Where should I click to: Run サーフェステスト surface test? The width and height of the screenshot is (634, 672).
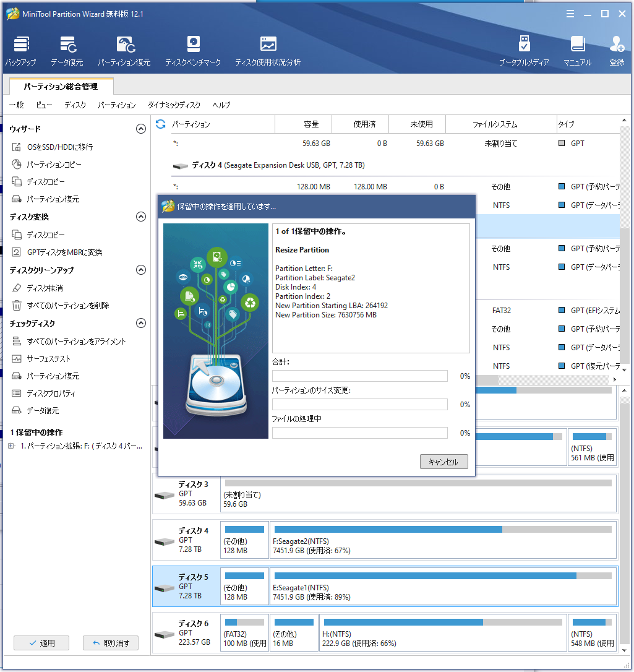pos(41,358)
